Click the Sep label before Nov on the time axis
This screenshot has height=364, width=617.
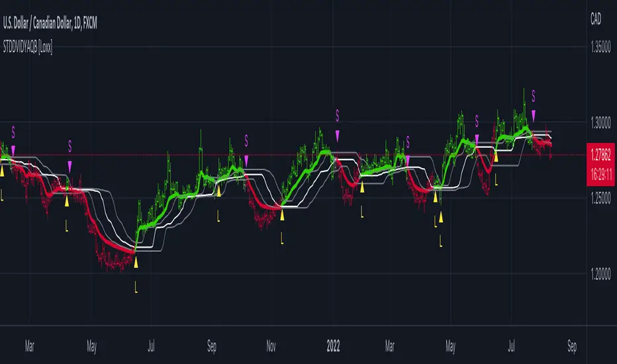[x=212, y=347]
